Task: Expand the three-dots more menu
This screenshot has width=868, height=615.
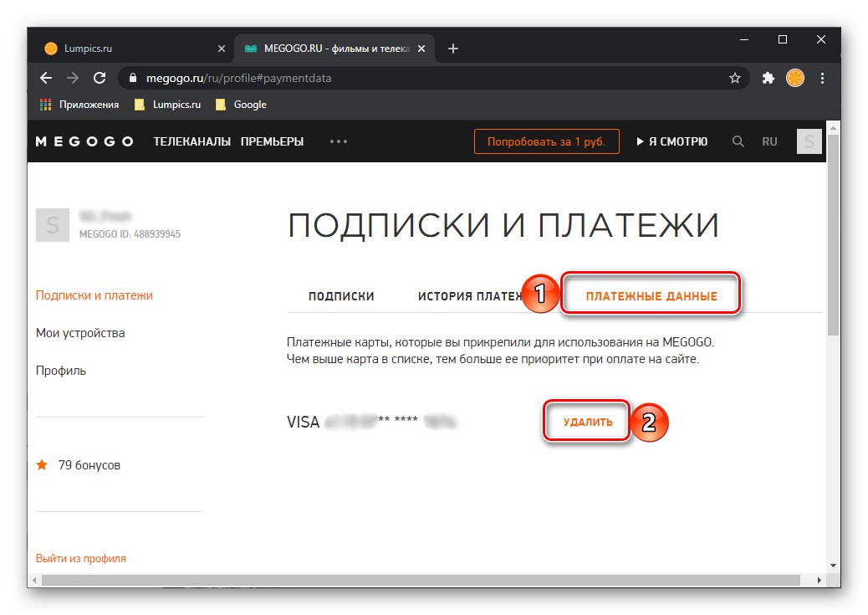Action: point(339,142)
